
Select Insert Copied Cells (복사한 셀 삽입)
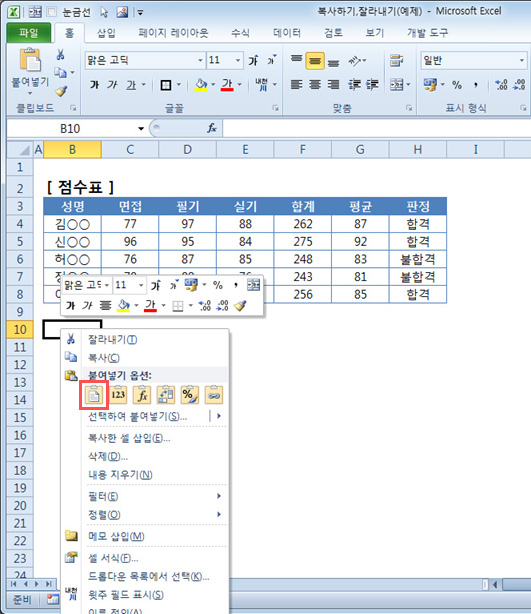click(145, 438)
